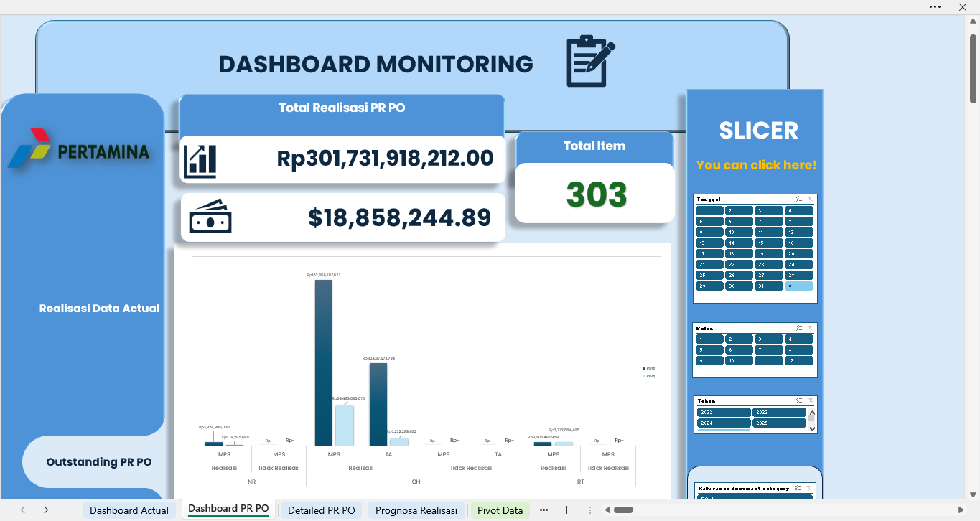Viewport: 980px width, 521px height.
Task: Switch to the Prognosa Realisasi sheet tab
Action: click(416, 510)
